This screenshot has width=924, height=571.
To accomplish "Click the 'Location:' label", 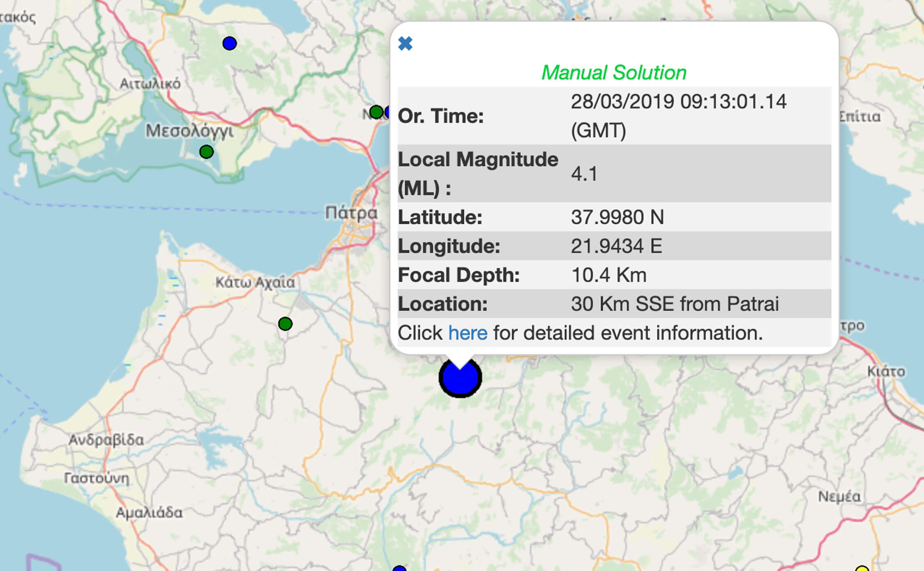I will coord(442,304).
